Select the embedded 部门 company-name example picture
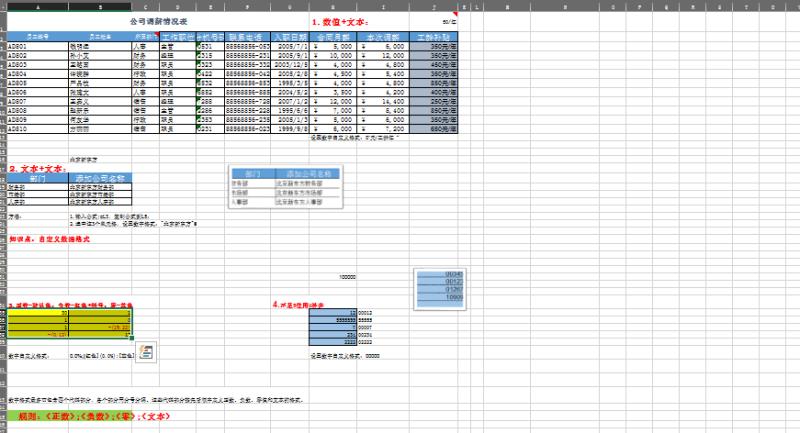This screenshot has width=800, height=433. click(286, 187)
